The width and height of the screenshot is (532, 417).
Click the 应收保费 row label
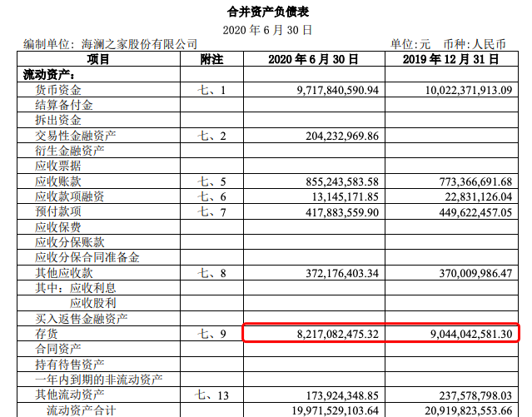[x=58, y=227]
